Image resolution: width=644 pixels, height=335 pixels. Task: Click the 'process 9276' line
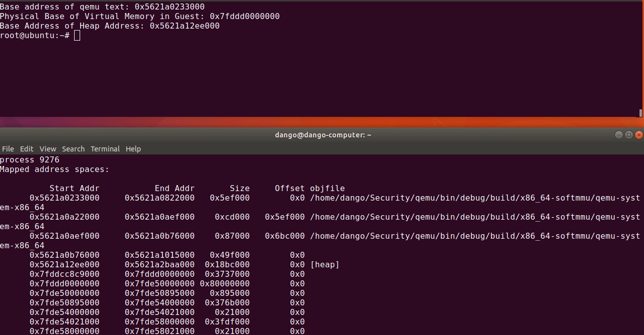30,160
